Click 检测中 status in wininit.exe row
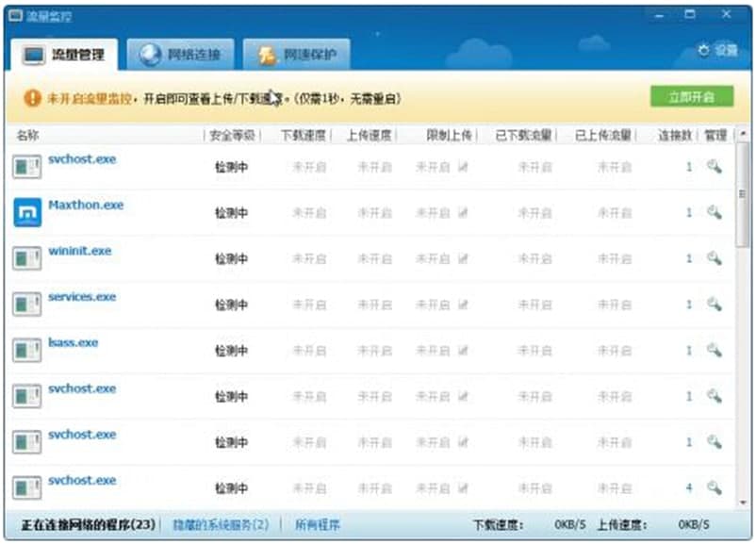The width and height of the screenshot is (756, 544). click(x=232, y=259)
